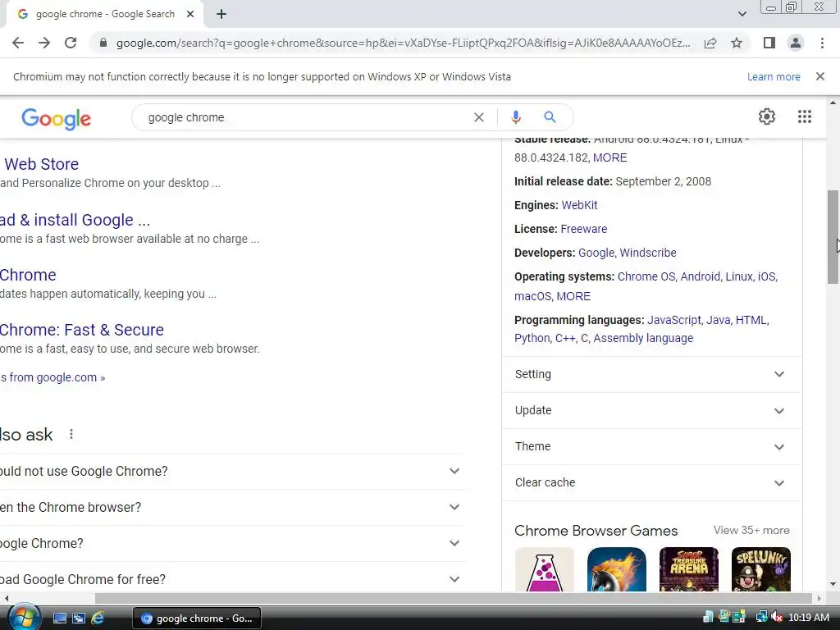Open Google quick settings gear
This screenshot has height=630, width=840.
pyautogui.click(x=767, y=116)
